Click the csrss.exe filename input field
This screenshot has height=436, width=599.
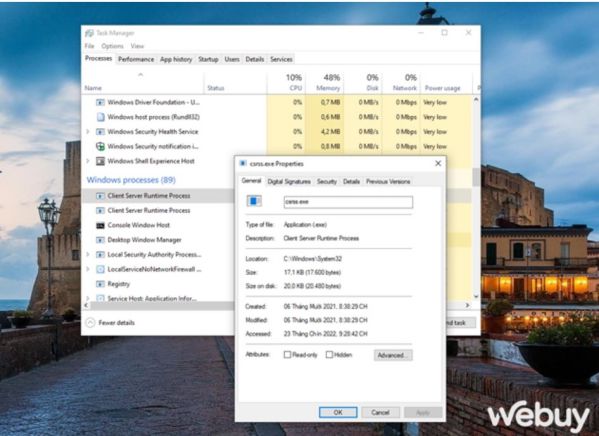pos(348,202)
